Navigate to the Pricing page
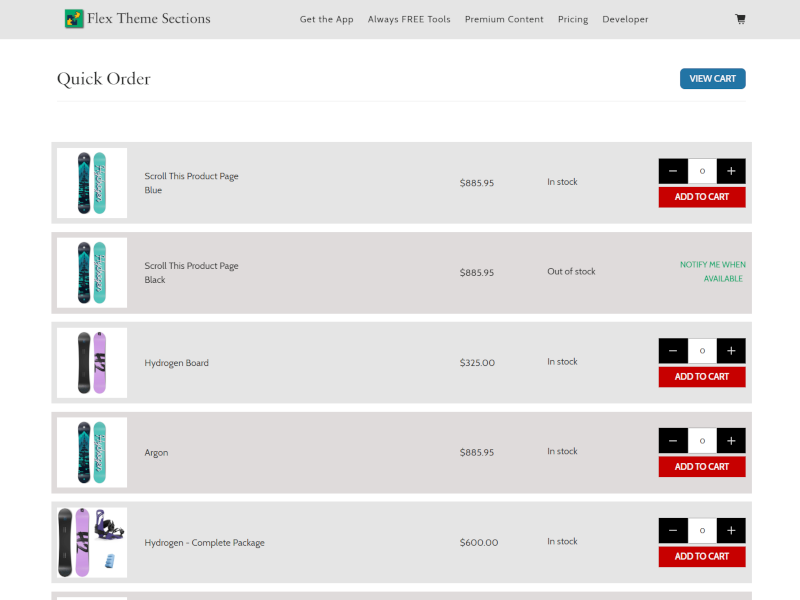Viewport: 800px width, 600px height. (573, 19)
